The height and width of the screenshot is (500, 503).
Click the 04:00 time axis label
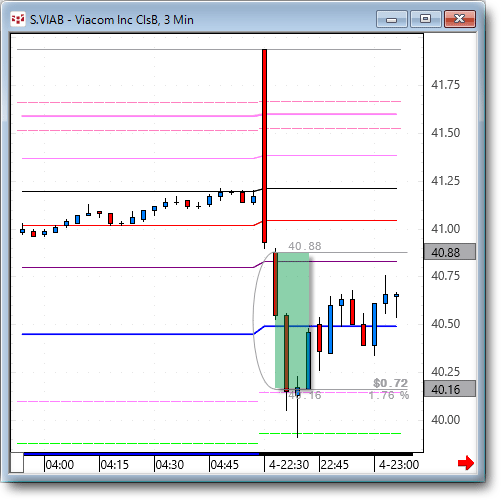[60, 465]
